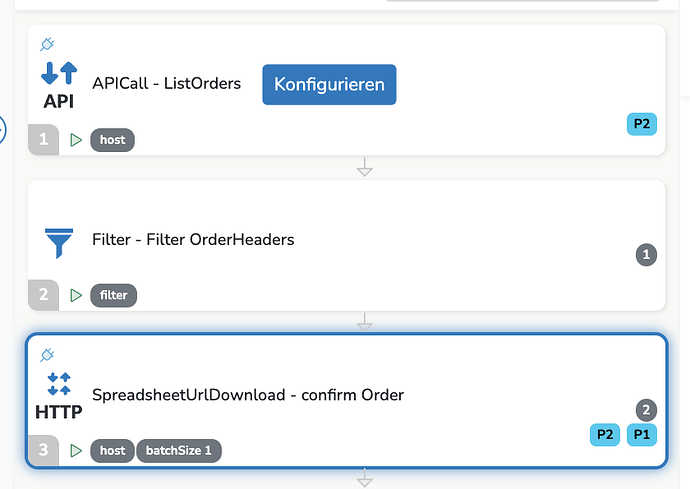Viewport: 690px width, 489px height.
Task: Run step 1 with its play icon
Action: (x=76, y=140)
